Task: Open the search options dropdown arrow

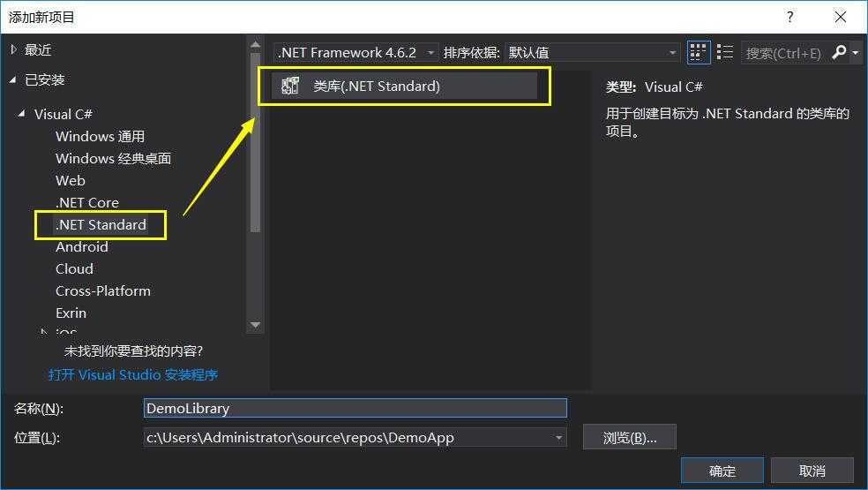Action: pos(856,53)
